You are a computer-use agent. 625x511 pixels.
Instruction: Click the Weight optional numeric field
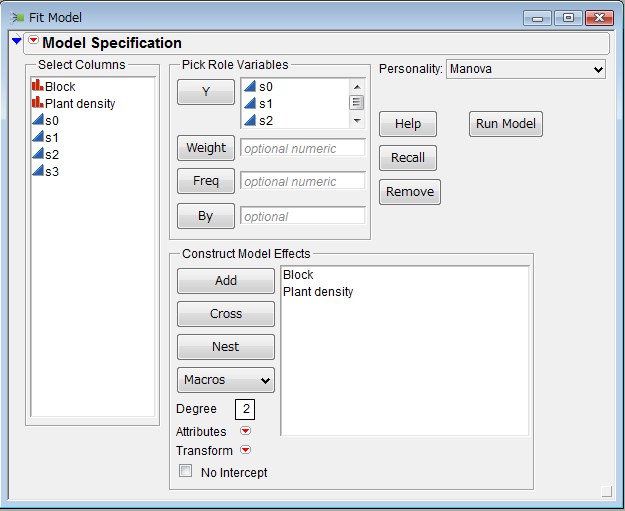click(x=303, y=148)
